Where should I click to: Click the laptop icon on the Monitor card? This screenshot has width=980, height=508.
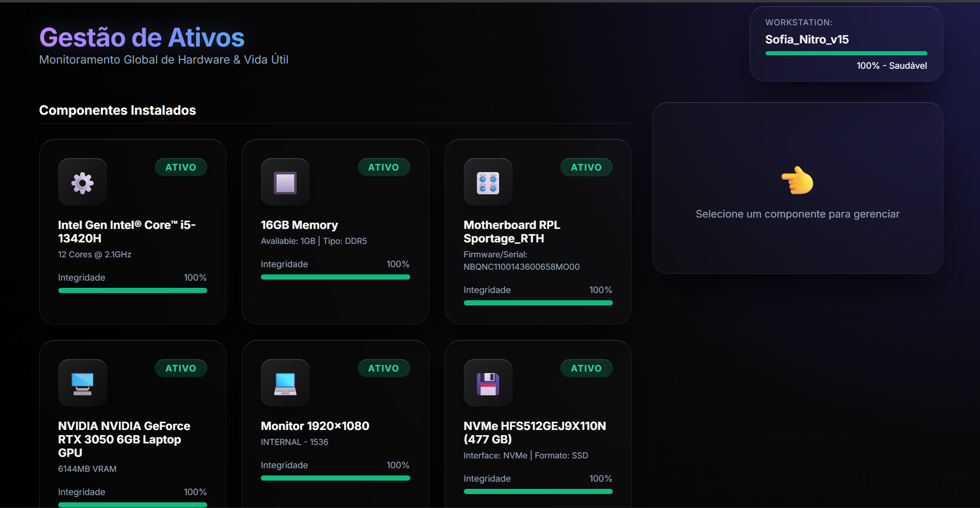click(285, 383)
